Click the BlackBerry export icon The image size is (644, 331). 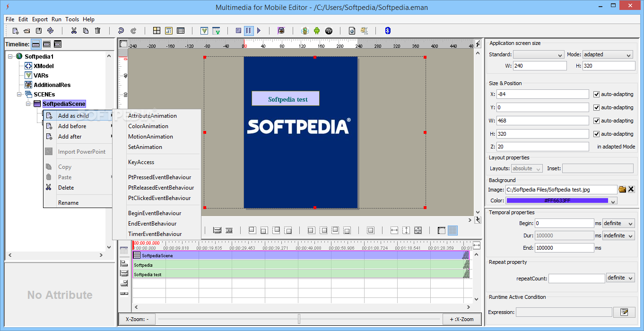click(x=329, y=31)
